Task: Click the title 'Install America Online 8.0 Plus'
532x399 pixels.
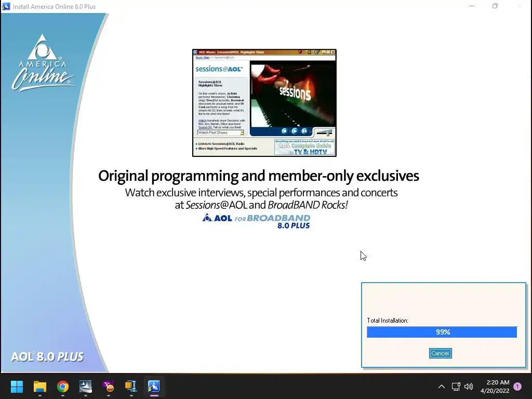Action: coord(54,6)
